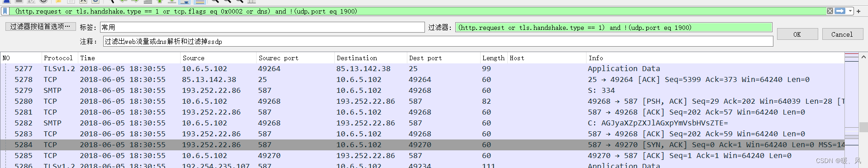Sort by the Protocol column header
868x168 pixels.
pos(59,58)
